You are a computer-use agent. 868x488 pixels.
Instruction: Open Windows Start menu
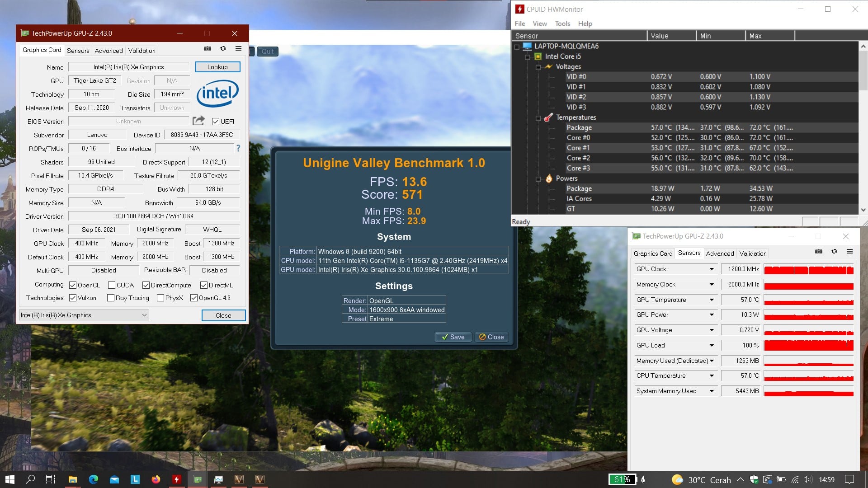[x=9, y=479]
